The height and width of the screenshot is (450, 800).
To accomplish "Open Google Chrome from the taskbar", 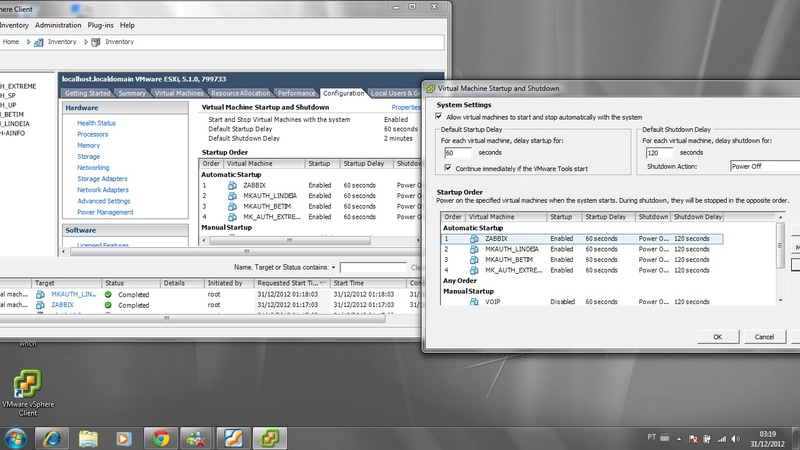I will [x=161, y=438].
